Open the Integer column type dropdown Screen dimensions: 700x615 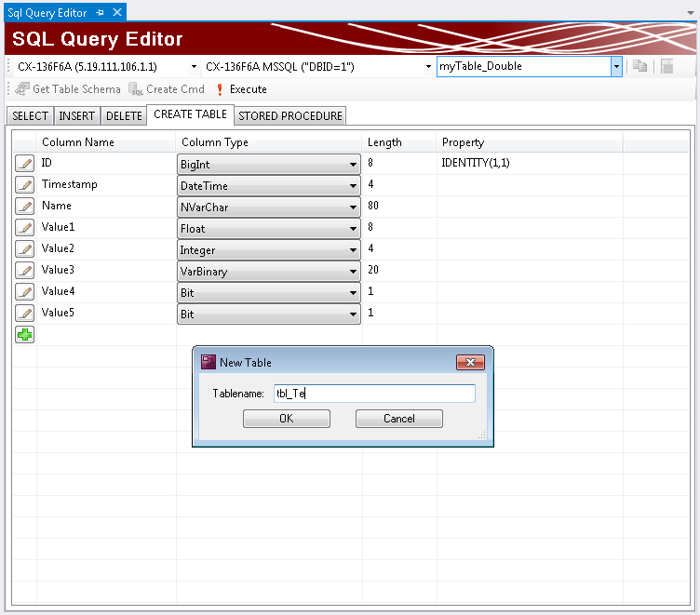click(x=269, y=250)
